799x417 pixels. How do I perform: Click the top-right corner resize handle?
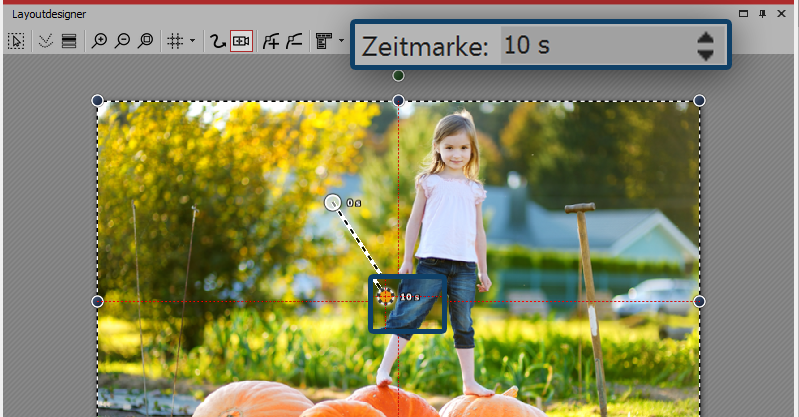700,100
